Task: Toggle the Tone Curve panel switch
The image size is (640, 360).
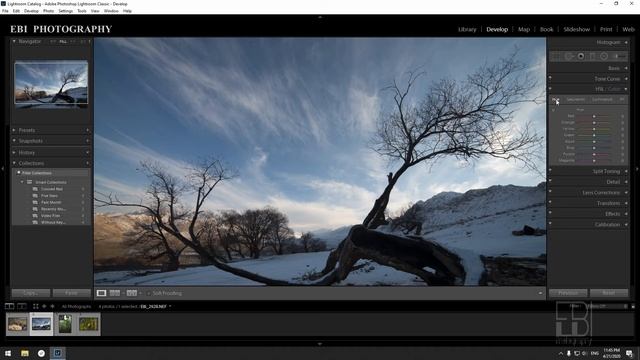Action: pyautogui.click(x=550, y=78)
